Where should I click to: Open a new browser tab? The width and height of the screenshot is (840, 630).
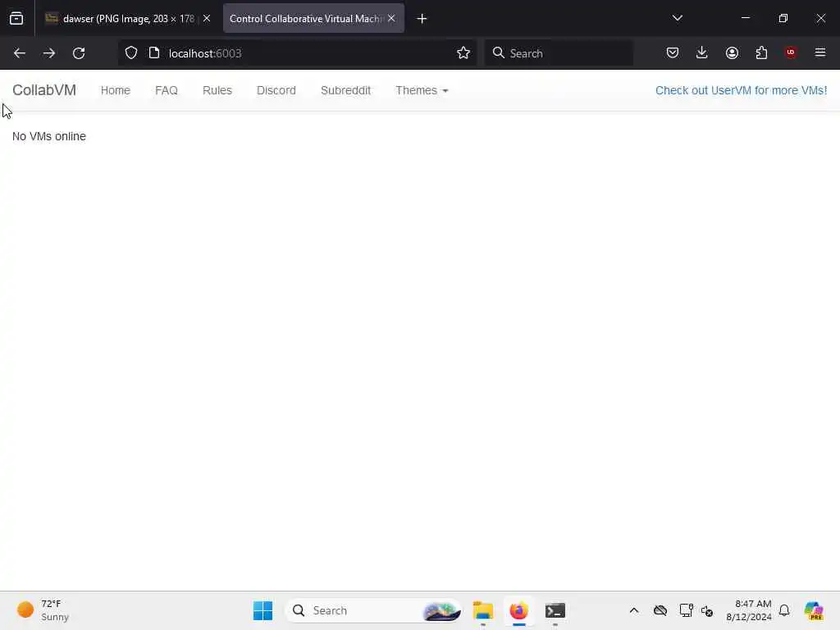pyautogui.click(x=422, y=19)
